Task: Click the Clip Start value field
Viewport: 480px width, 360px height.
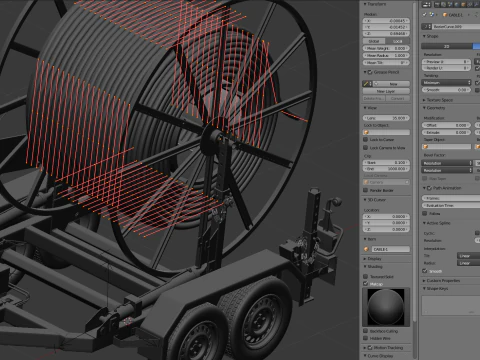Action: click(386, 162)
